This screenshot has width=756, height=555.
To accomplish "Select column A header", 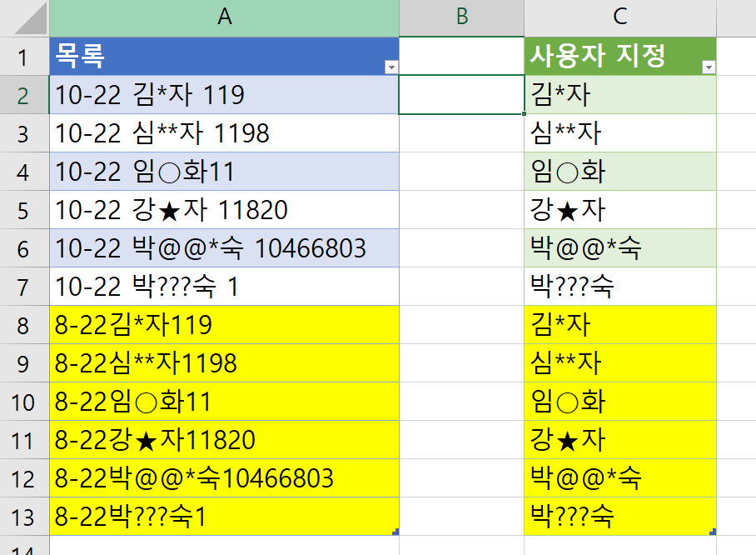I will 224,17.
